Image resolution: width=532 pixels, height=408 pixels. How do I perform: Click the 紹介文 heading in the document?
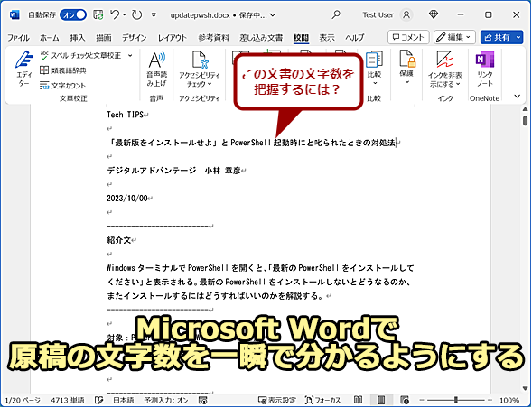click(118, 240)
